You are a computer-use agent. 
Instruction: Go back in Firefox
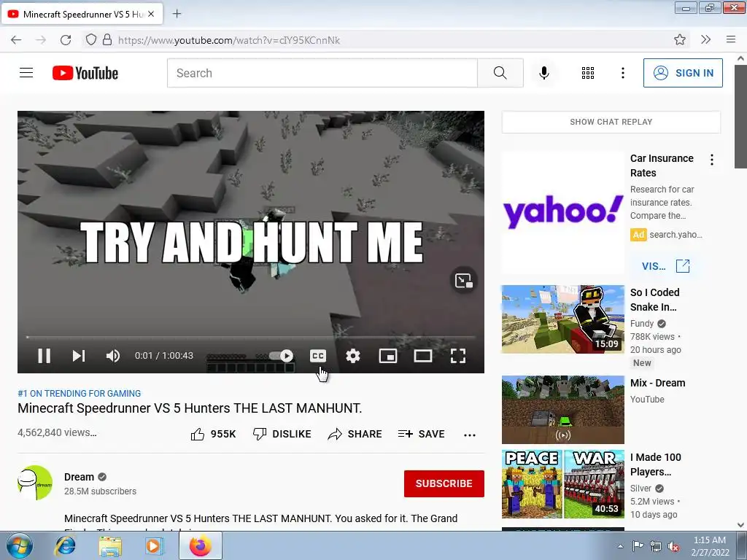pos(16,40)
